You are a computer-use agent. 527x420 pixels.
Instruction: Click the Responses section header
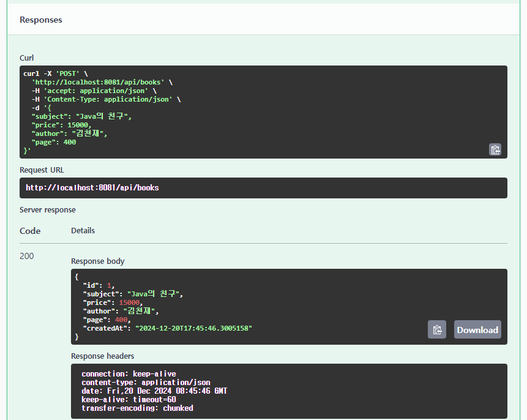[40, 20]
